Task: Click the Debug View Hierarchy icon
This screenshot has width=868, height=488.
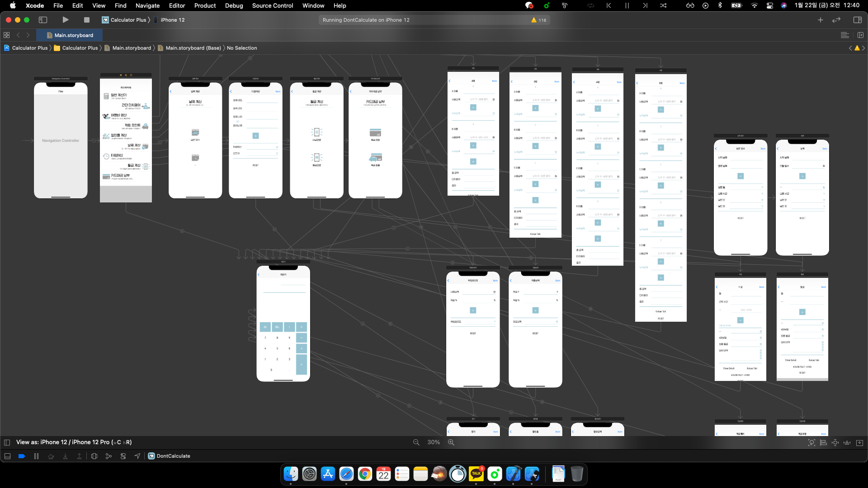Action: 94,456
